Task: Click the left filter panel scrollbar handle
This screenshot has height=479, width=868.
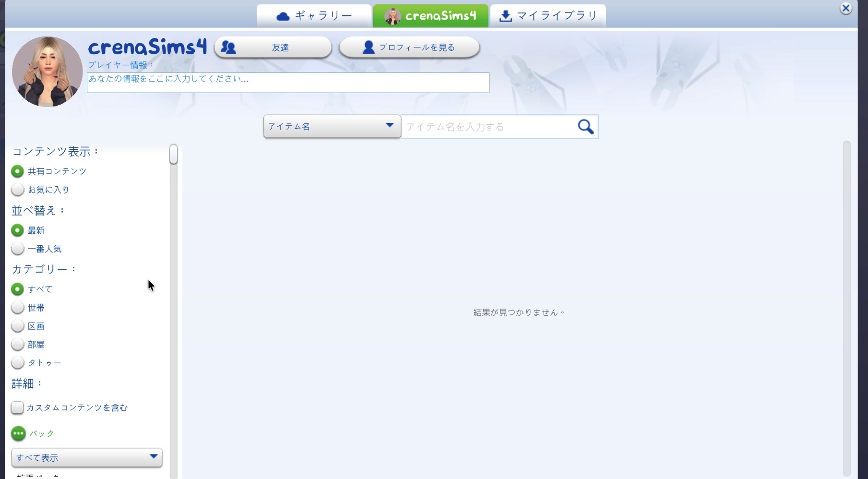Action: click(x=173, y=155)
